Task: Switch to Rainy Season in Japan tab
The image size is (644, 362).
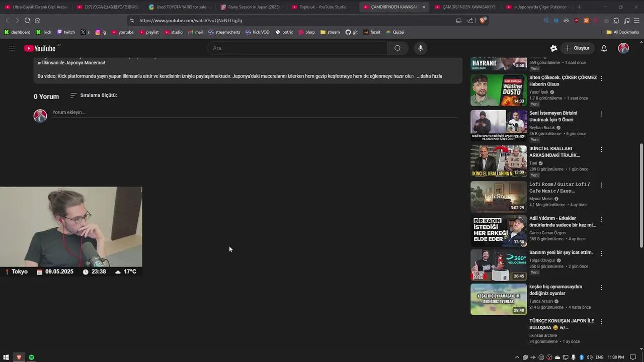Action: click(252, 7)
